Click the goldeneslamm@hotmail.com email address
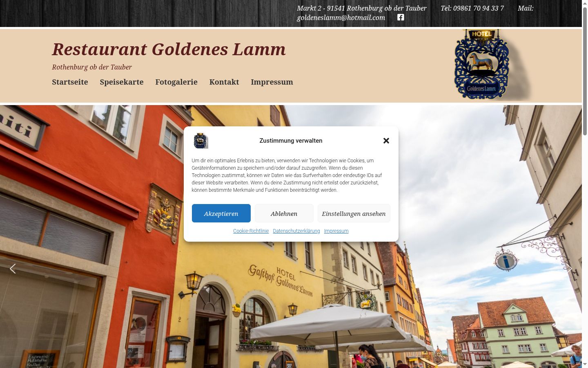588x368 pixels. pyautogui.click(x=341, y=18)
